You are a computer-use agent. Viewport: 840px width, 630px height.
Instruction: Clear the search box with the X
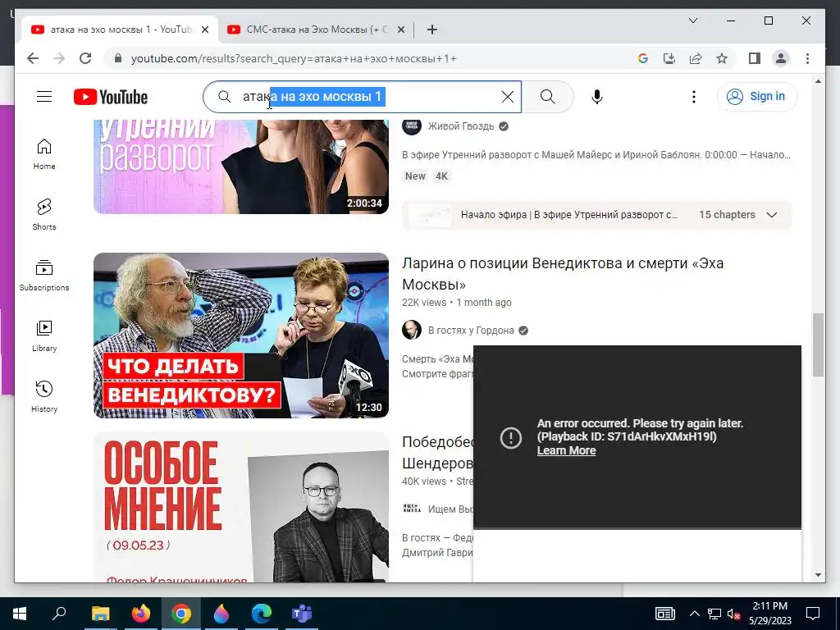coord(507,97)
